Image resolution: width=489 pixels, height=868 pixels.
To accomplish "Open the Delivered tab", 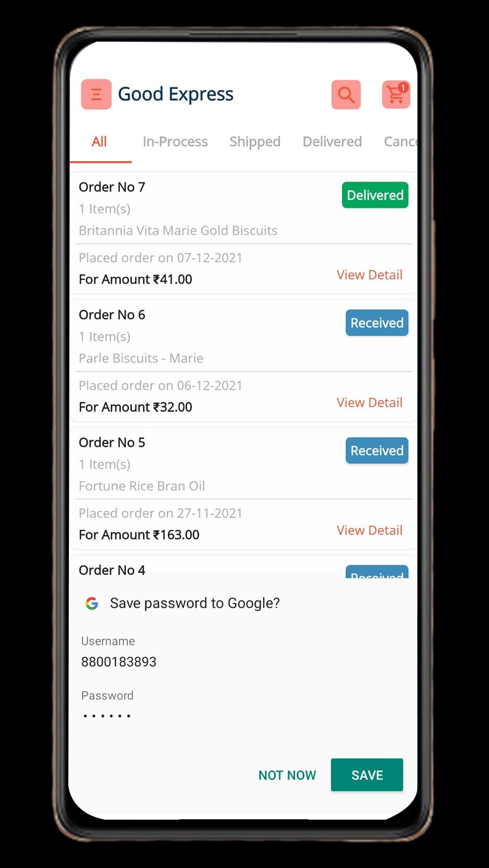I will pos(332,142).
